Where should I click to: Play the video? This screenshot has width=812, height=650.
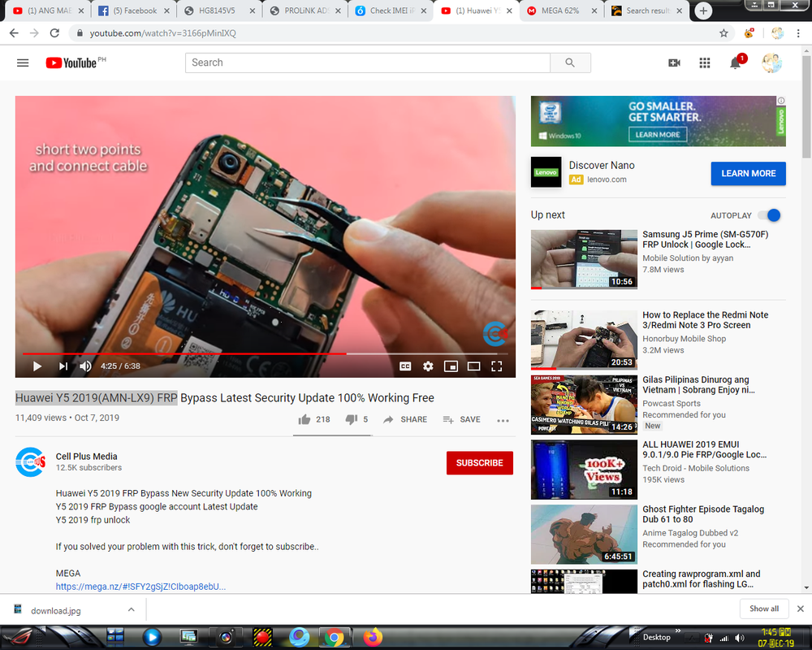tap(37, 366)
